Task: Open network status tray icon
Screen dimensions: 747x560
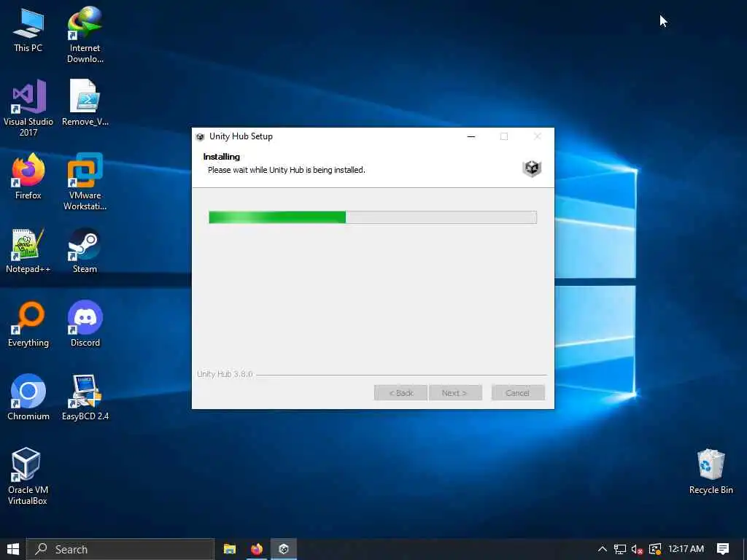Action: (620, 549)
